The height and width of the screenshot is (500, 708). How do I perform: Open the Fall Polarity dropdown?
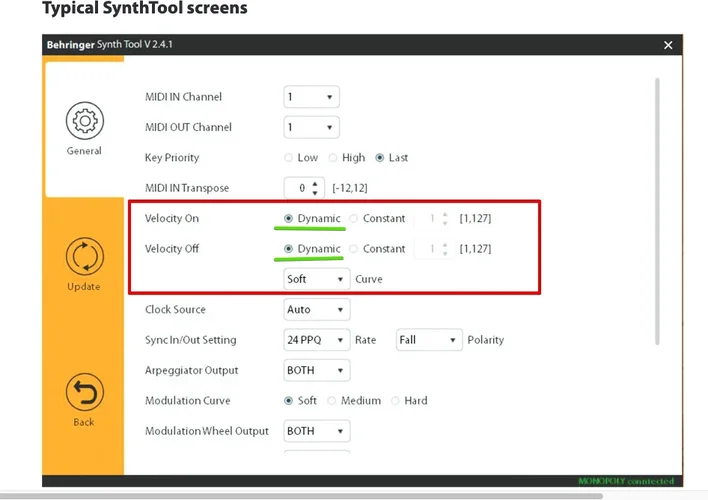coord(429,340)
